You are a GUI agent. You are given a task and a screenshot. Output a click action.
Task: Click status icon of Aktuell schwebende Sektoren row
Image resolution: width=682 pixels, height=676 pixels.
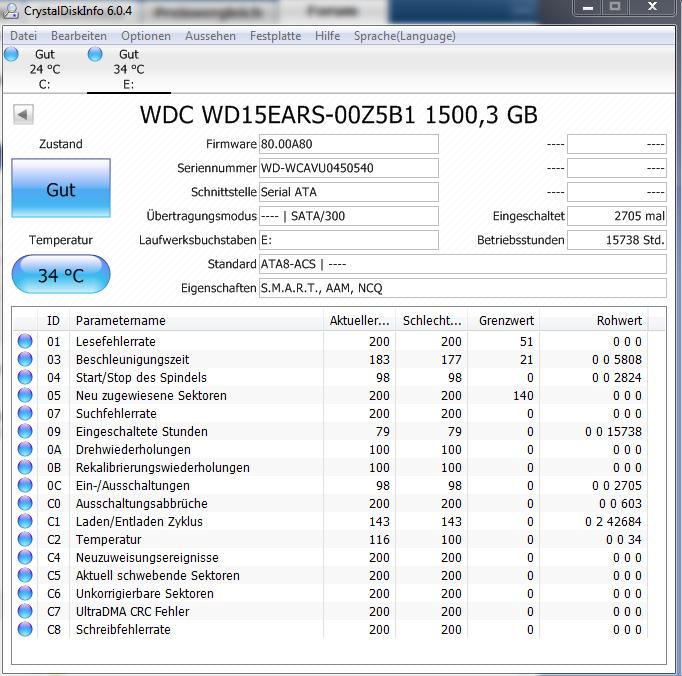point(25,575)
